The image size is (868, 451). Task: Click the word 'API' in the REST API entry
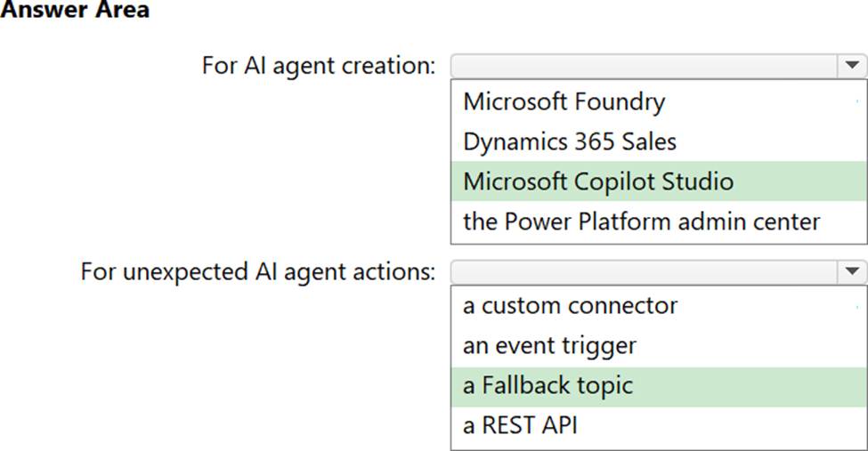557,425
